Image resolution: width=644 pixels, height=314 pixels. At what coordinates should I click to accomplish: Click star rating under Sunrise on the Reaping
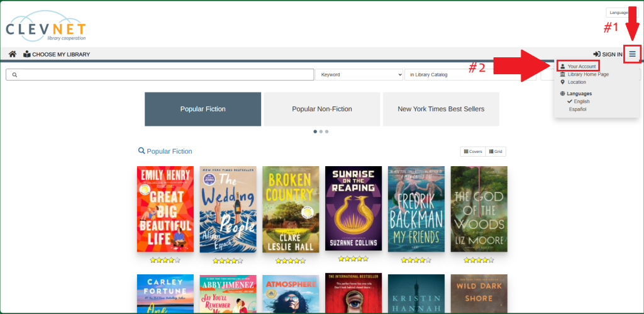coord(353,259)
